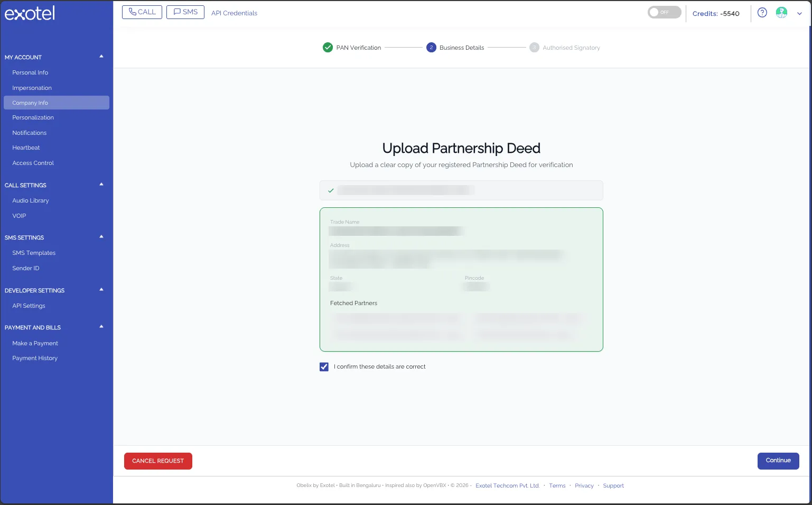View Payment History
This screenshot has height=505, width=812.
point(35,358)
